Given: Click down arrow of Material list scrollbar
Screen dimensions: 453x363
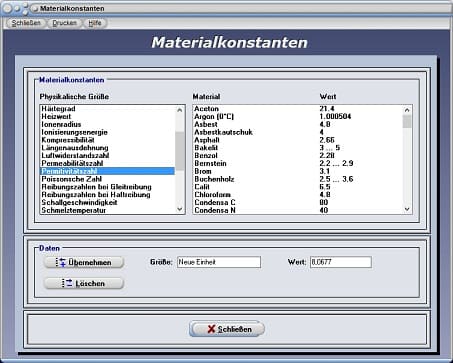Looking at the screenshot, I should [407, 209].
